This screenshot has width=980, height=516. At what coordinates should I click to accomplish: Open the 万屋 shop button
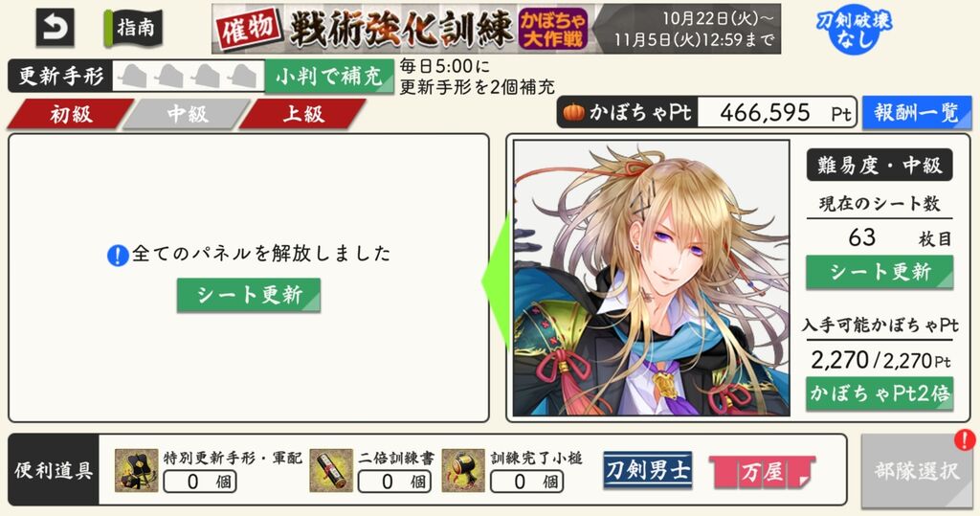click(x=763, y=472)
